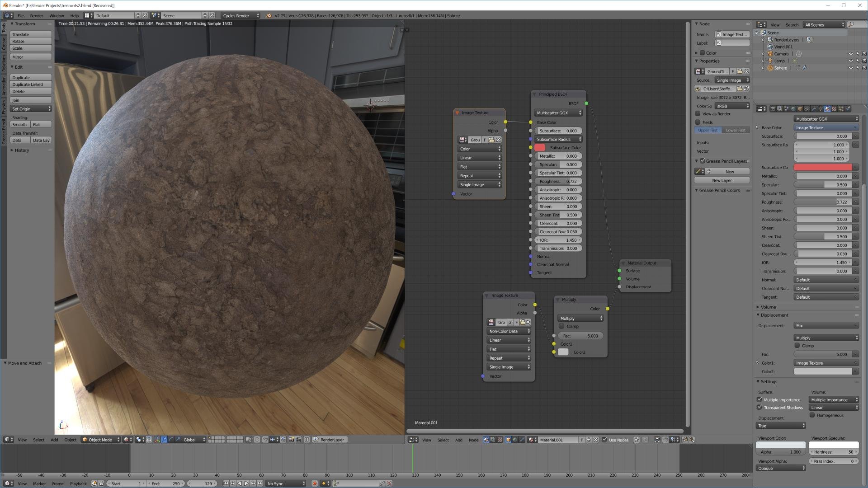Open the View menu in menu bar

click(23, 440)
